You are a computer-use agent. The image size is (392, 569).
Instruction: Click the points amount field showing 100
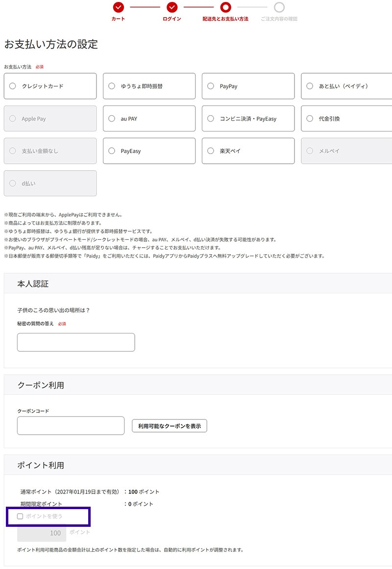tap(42, 533)
